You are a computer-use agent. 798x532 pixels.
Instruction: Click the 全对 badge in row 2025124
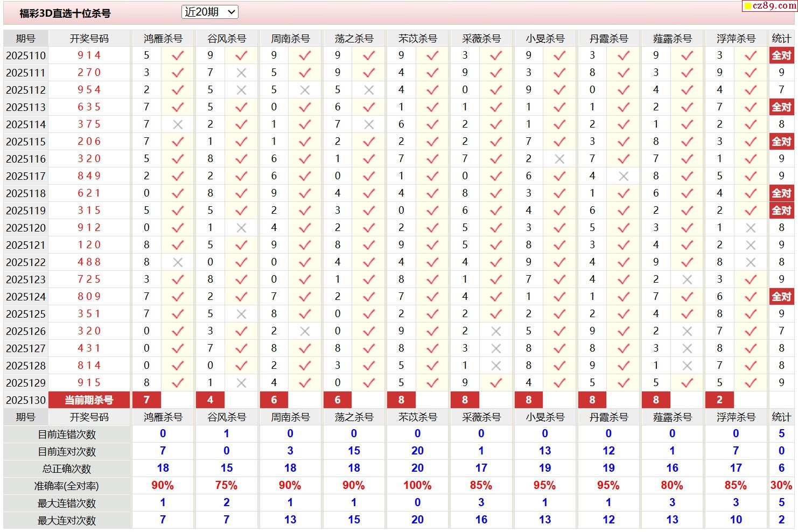[781, 297]
